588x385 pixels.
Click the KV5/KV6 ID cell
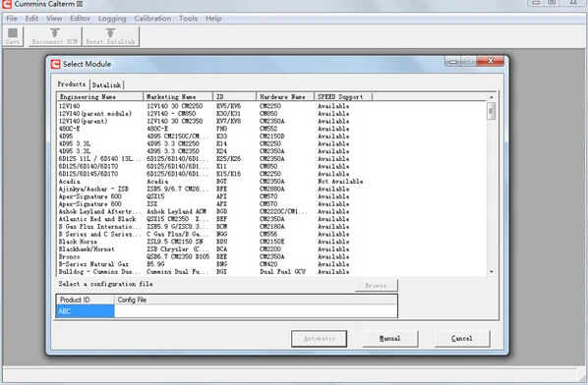228,106
